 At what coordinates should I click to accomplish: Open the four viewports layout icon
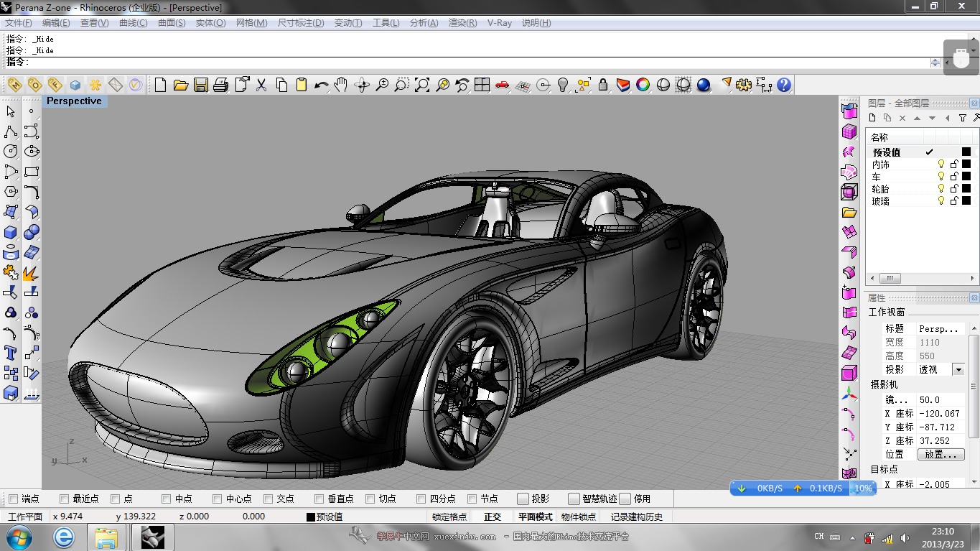point(482,85)
